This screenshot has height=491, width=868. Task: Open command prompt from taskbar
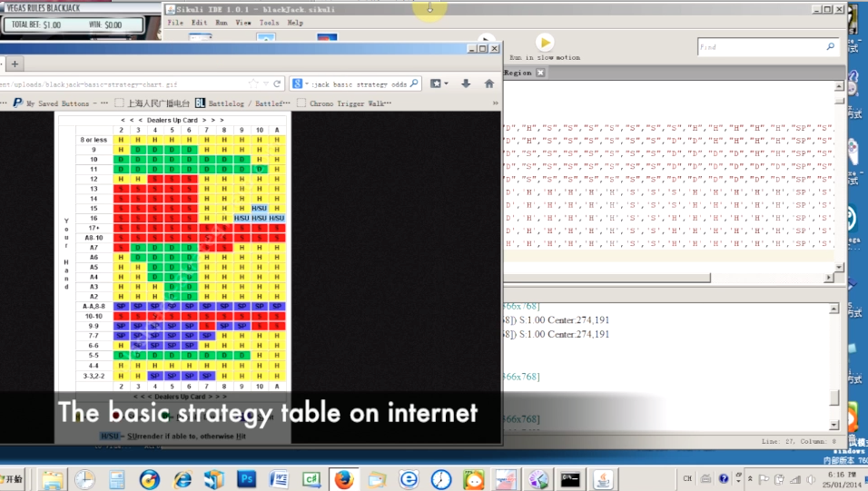pos(570,479)
